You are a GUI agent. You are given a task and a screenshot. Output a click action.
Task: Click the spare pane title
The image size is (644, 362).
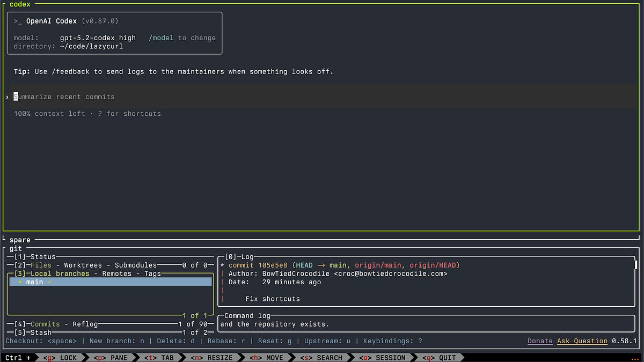[x=20, y=240]
